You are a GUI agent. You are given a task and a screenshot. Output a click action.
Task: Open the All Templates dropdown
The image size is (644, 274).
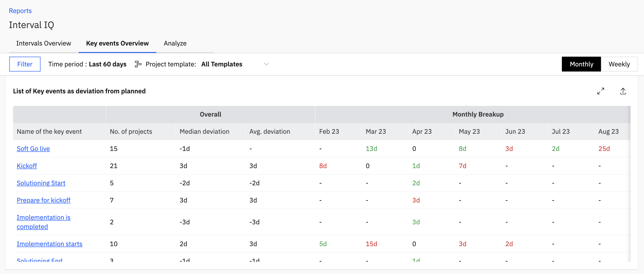point(221,64)
